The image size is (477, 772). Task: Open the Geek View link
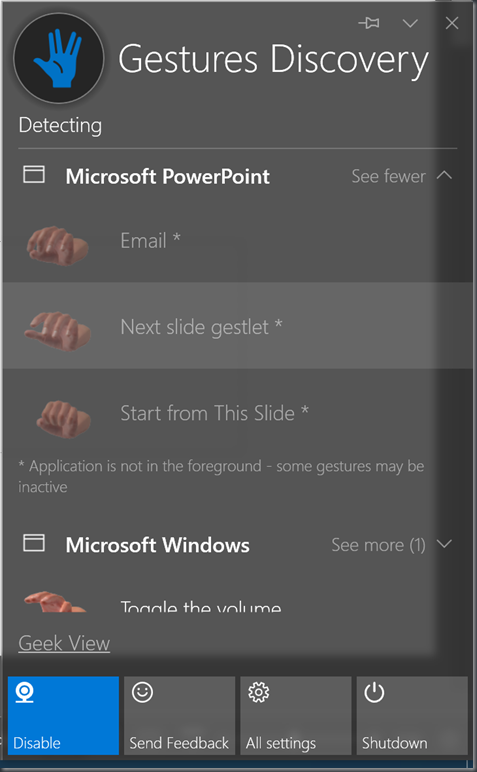click(64, 643)
